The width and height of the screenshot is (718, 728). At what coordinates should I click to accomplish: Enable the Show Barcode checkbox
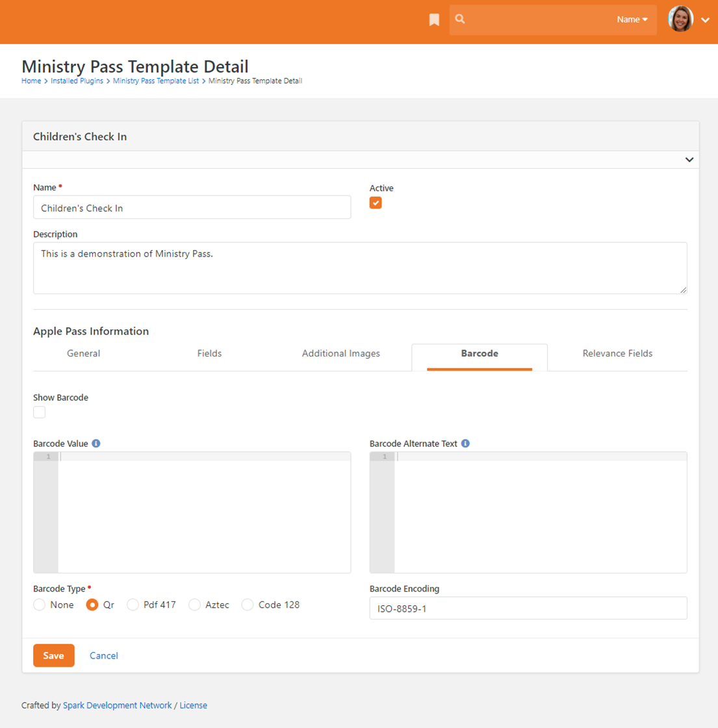pos(40,412)
